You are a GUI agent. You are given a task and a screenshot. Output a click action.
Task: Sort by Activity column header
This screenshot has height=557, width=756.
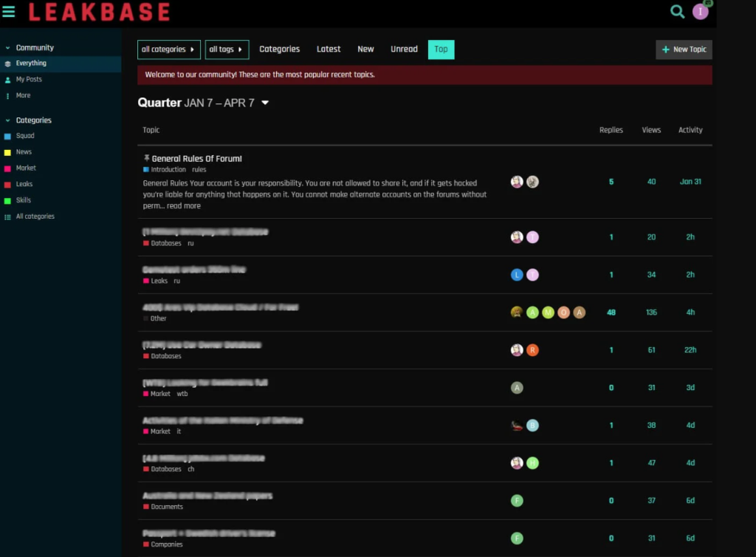coord(690,130)
